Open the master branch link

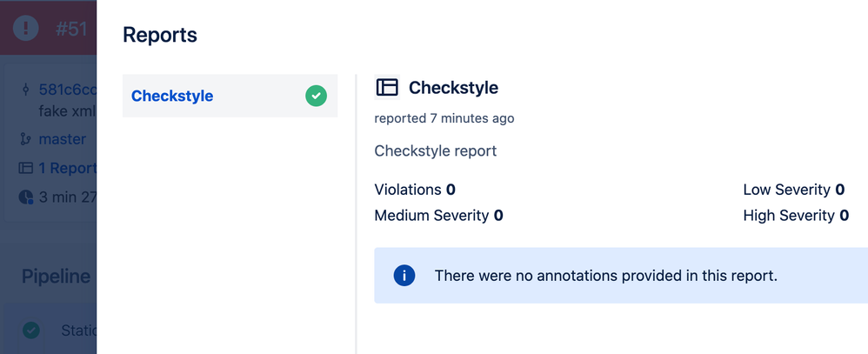click(x=62, y=139)
